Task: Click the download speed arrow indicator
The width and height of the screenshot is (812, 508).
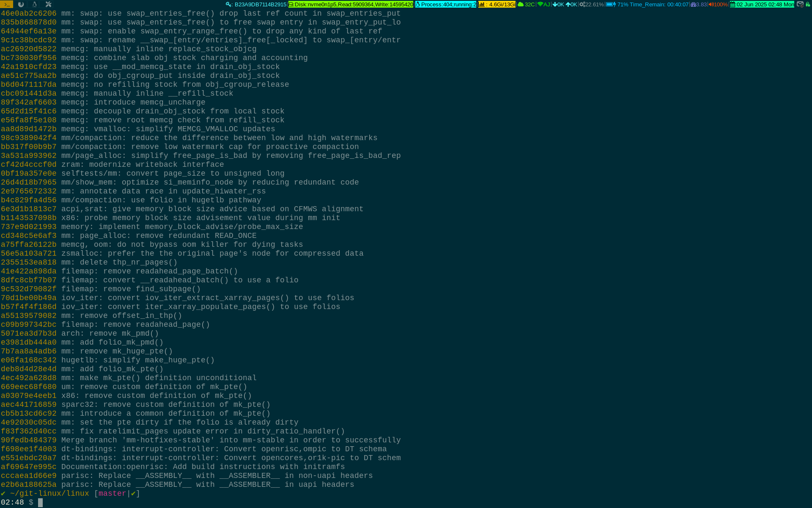Action: 558,4
